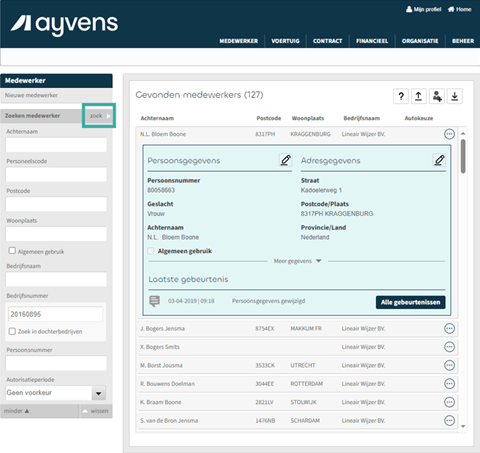Click the zoek search button
Image resolution: width=480 pixels, height=453 pixels.
[99, 116]
